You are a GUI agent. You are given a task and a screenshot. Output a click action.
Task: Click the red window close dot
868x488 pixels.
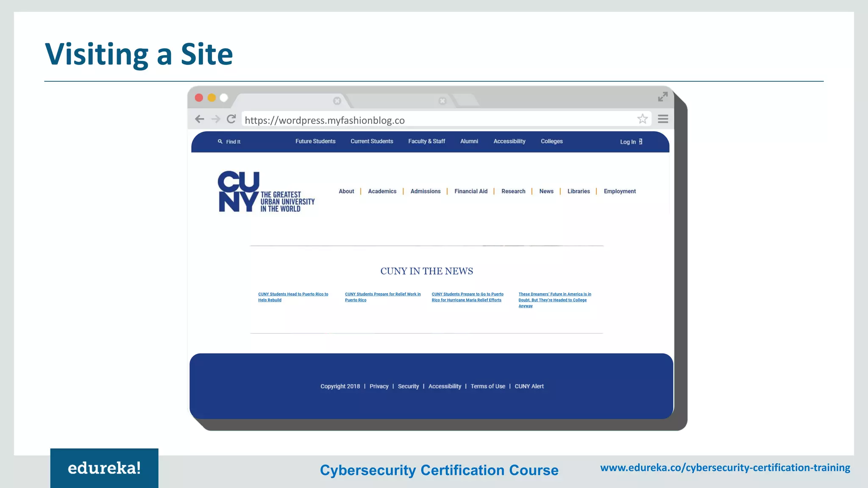pos(199,98)
